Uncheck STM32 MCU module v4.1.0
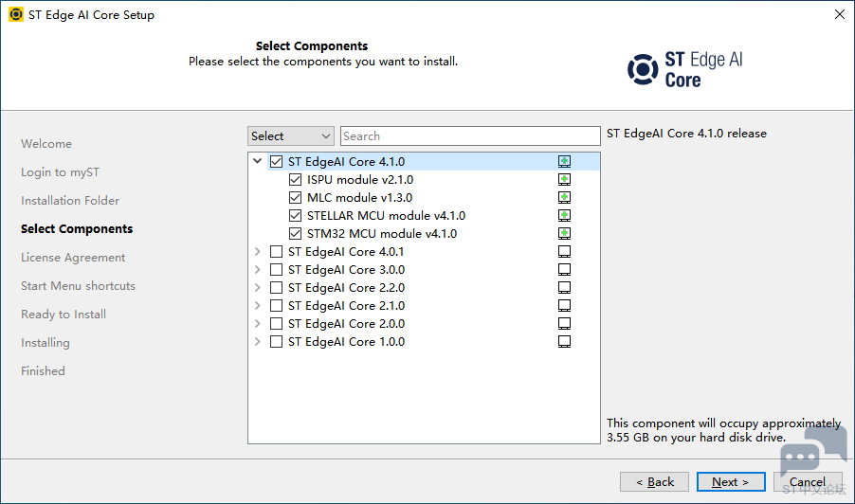 (295, 233)
